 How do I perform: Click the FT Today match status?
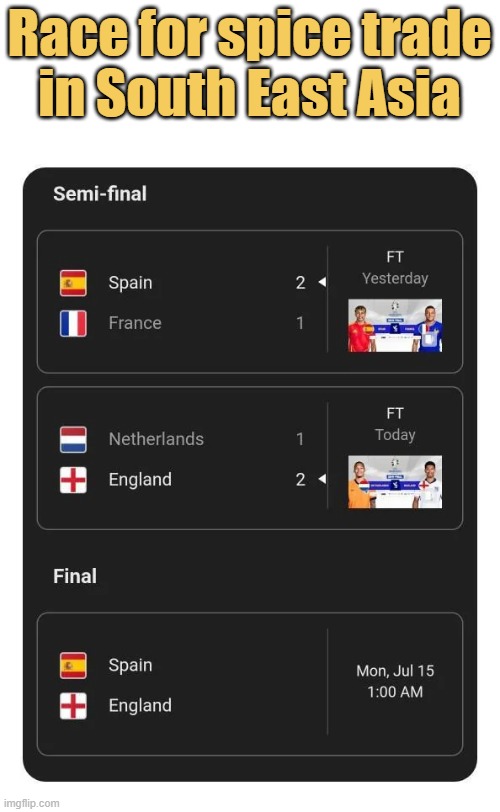click(x=395, y=425)
